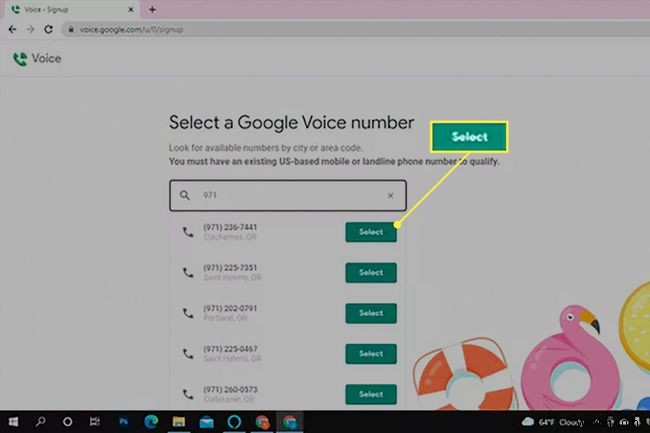Screen dimensions: 650x433
Task: Select number (971) 260-0573
Action: 371,394
